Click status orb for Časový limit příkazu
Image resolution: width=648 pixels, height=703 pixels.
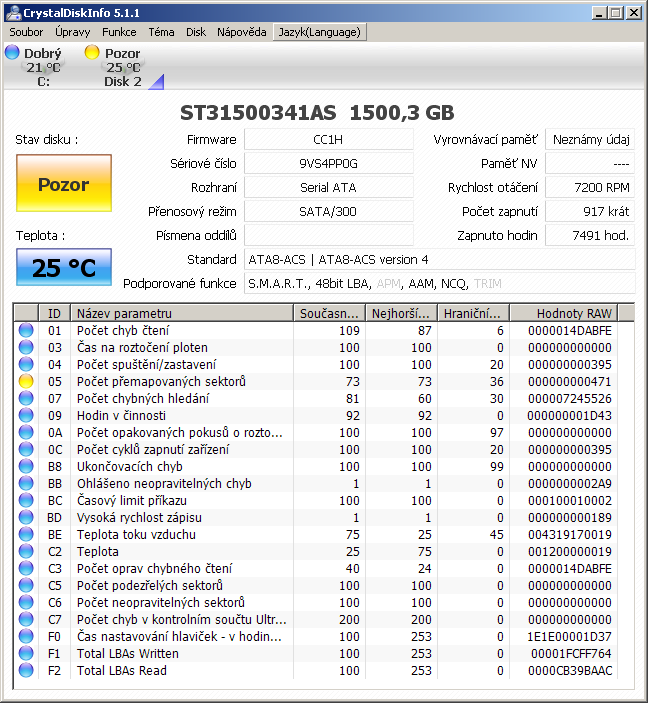[x=26, y=500]
